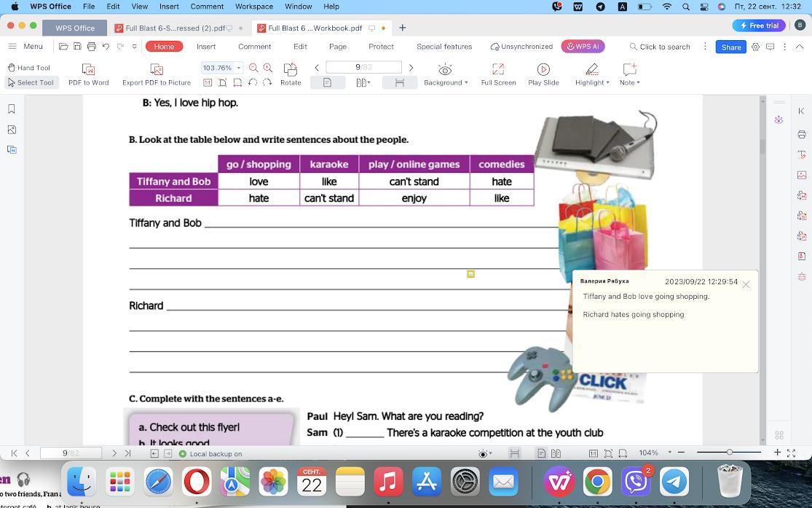Viewport: 812px width, 508px height.
Task: Open the bookmark sidebar panel
Action: [x=12, y=109]
